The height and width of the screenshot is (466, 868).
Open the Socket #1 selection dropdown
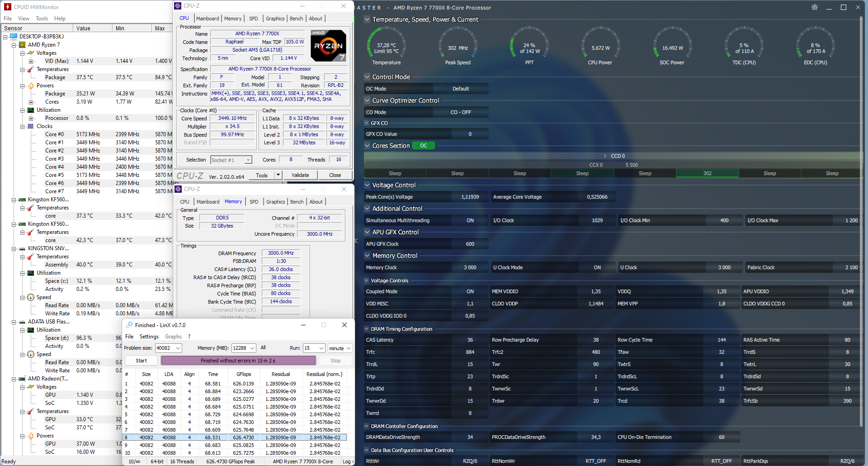coord(248,160)
